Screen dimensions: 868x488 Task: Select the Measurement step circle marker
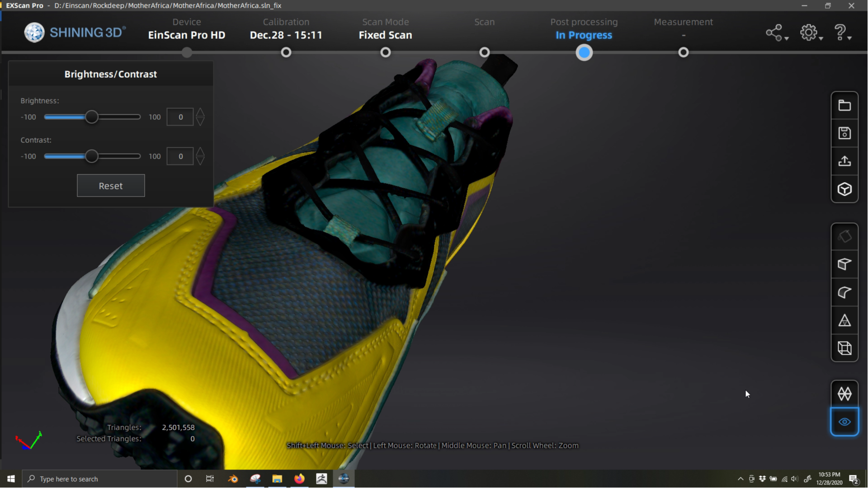coord(684,52)
